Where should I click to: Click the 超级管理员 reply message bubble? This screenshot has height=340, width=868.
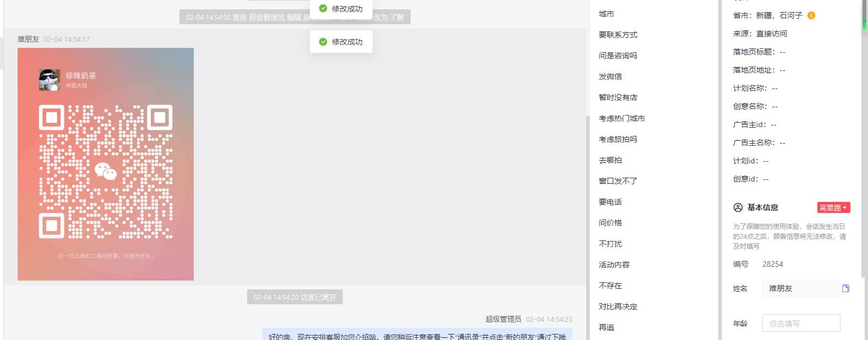[x=417, y=334]
